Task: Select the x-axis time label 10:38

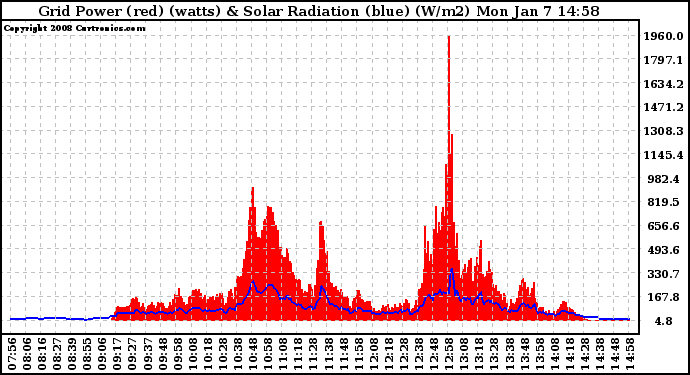Action: (238, 354)
